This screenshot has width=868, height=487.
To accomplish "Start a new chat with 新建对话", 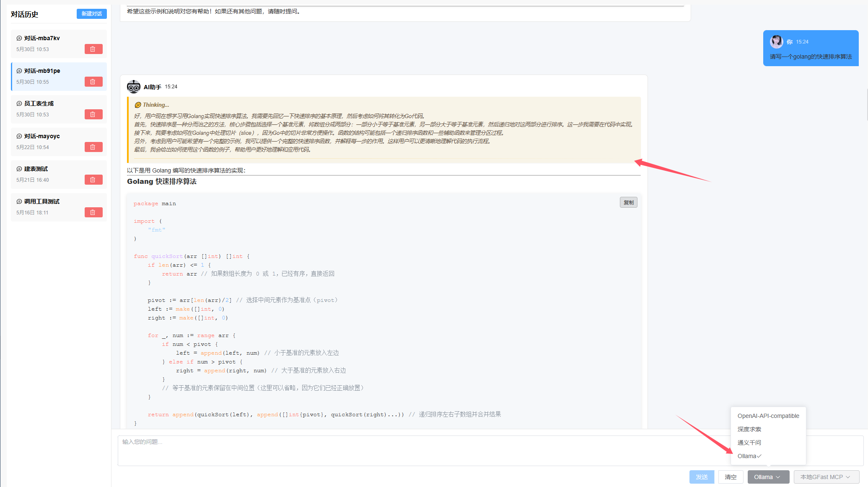I will click(91, 14).
